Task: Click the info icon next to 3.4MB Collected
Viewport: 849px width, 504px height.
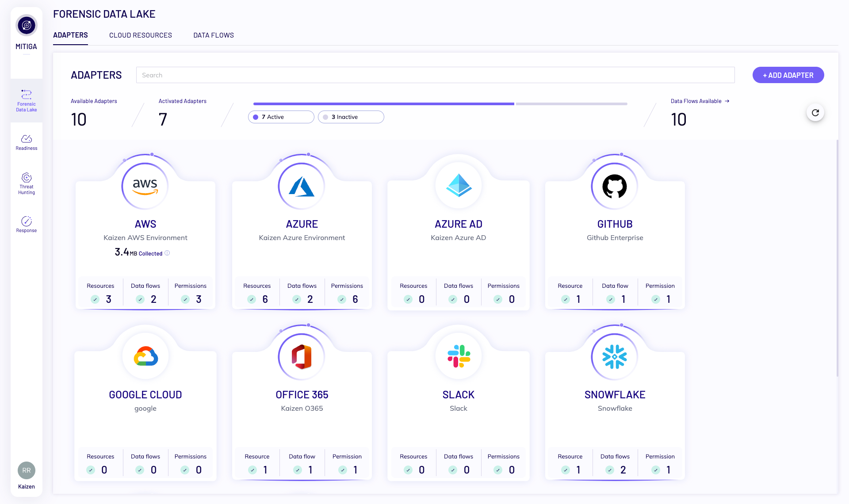Action: click(167, 253)
